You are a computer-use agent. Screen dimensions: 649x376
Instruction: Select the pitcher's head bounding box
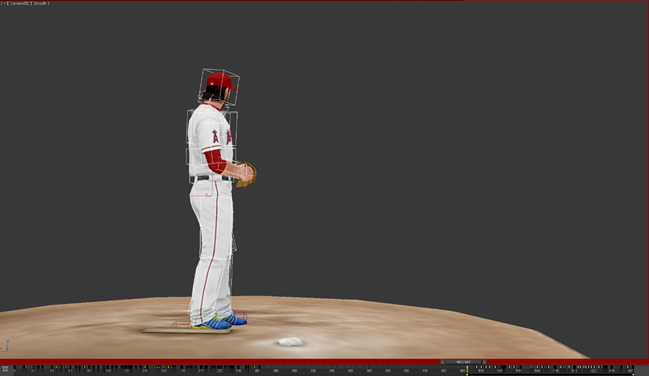tap(219, 87)
